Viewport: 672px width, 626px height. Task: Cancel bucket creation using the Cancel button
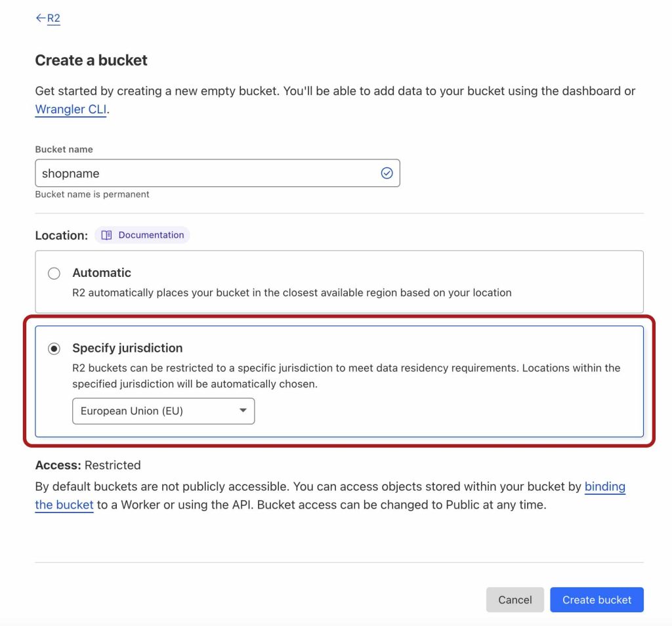[514, 599]
